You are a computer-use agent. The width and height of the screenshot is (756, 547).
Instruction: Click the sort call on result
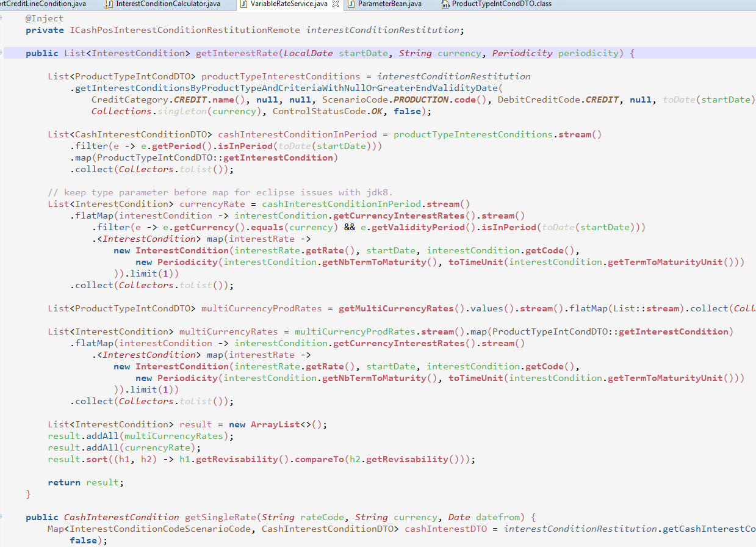tap(97, 459)
